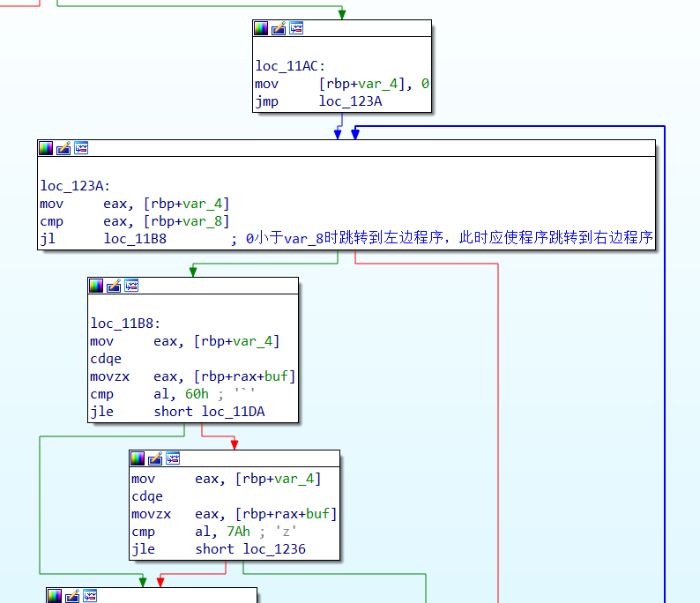Image resolution: width=700 pixels, height=603 pixels.
Task: Select the loc_11B8: label
Action: click(125, 324)
